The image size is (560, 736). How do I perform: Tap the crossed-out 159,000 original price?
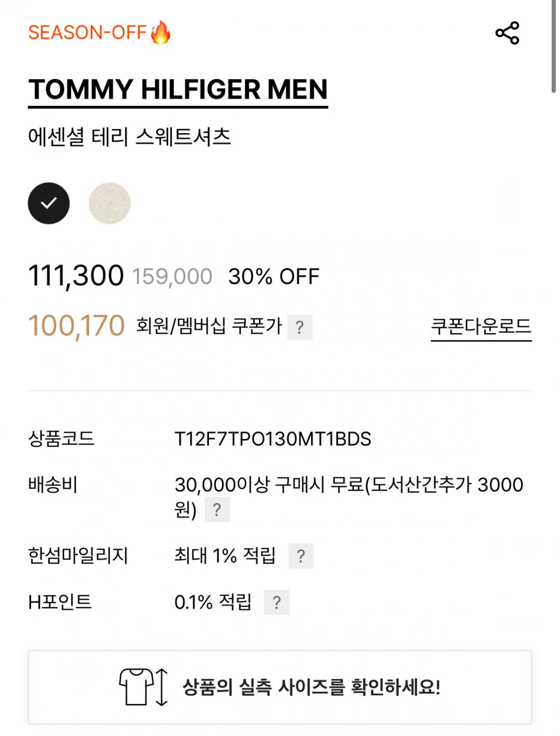point(172,277)
